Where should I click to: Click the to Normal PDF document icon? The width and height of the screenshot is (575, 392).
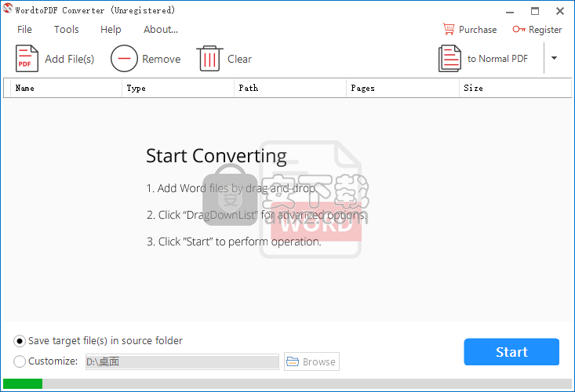[449, 58]
